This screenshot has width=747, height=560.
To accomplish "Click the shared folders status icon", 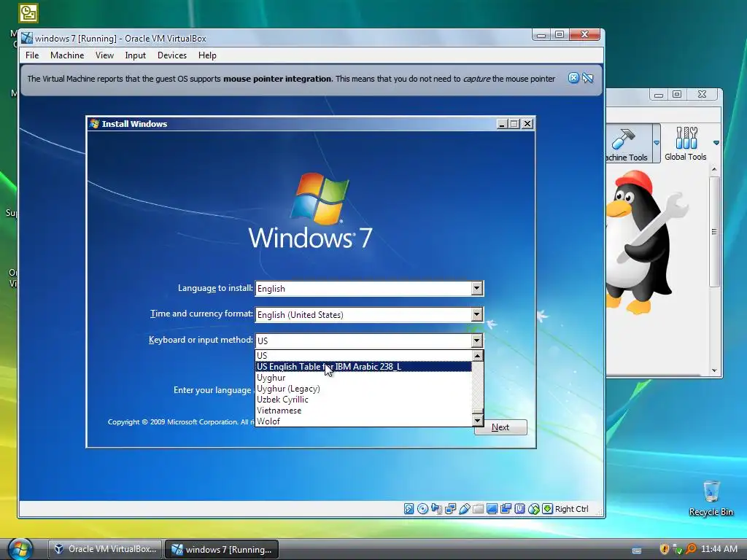I will click(478, 508).
